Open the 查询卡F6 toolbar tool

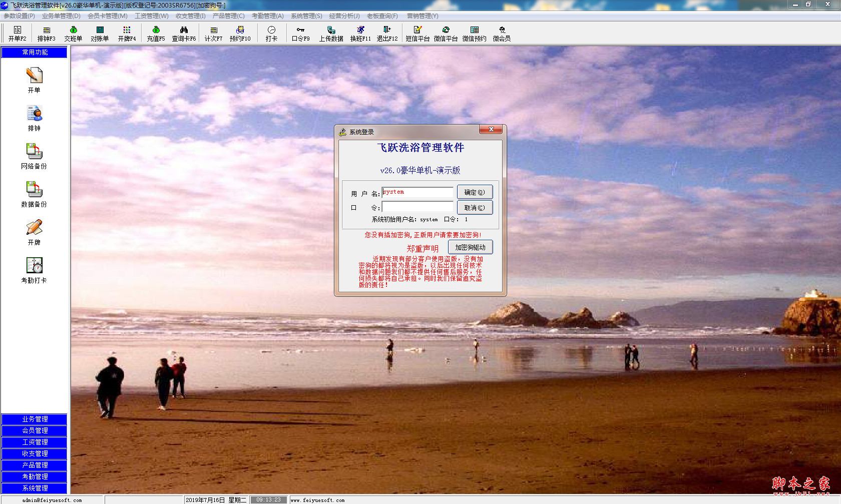click(x=184, y=34)
